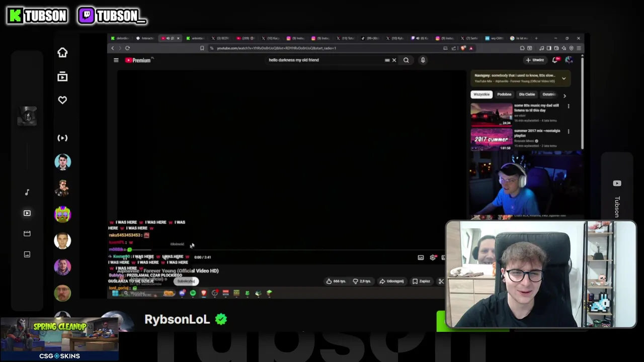Show more filter chips with right arrow
Image resolution: width=644 pixels, height=362 pixels.
(565, 95)
